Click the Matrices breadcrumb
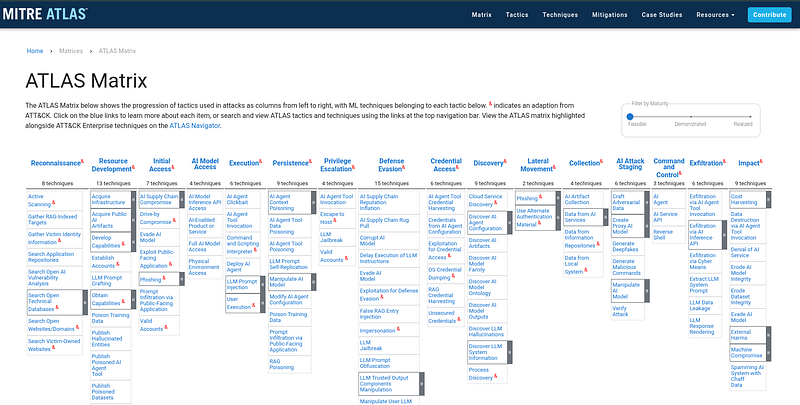This screenshot has width=800, height=405. (70, 51)
